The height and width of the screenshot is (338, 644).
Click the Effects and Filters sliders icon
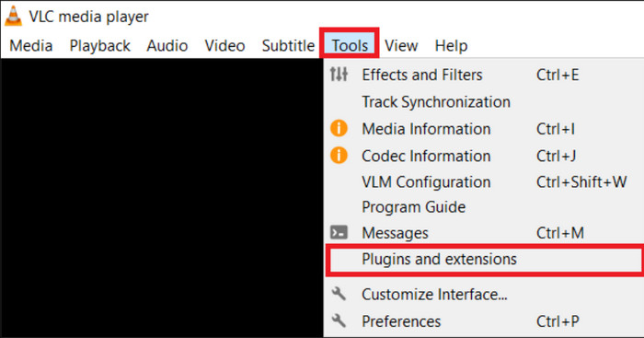339,75
